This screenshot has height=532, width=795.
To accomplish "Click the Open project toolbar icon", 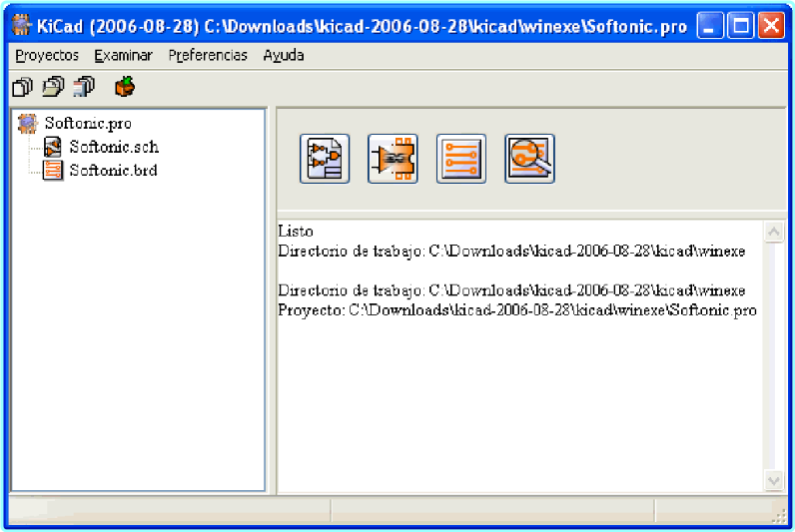I will [53, 87].
